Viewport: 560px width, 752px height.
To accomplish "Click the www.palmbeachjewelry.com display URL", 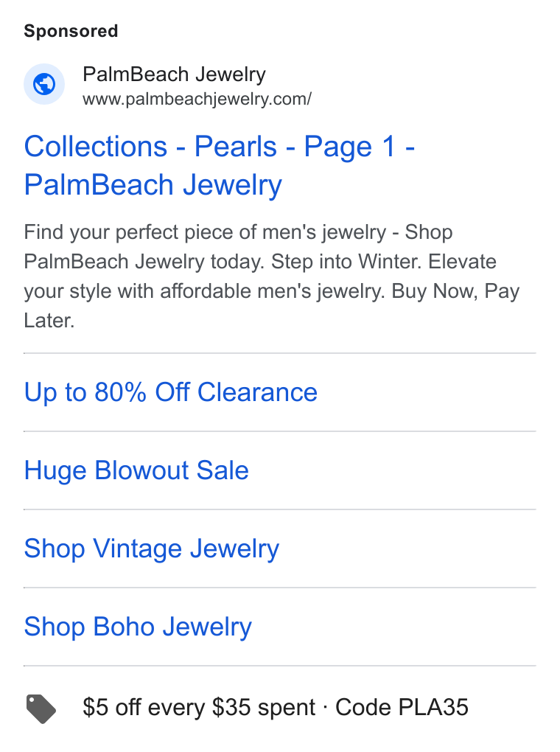I will (197, 100).
